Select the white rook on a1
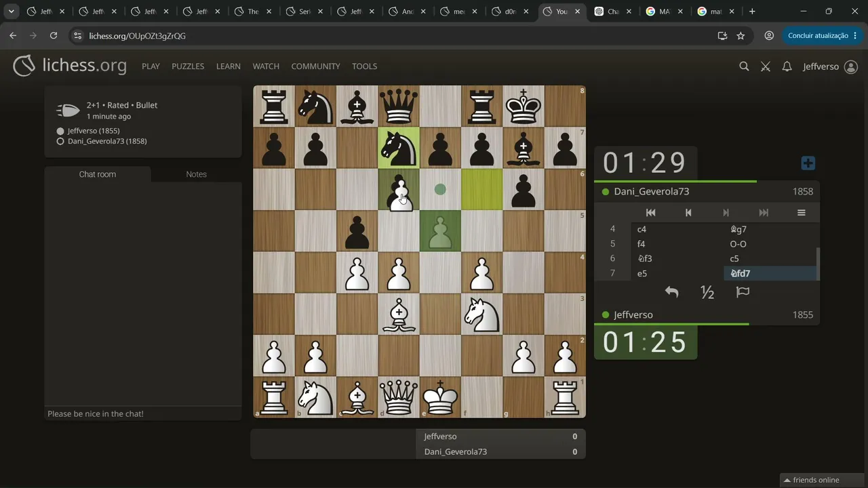This screenshot has height=488, width=868. 274,397
